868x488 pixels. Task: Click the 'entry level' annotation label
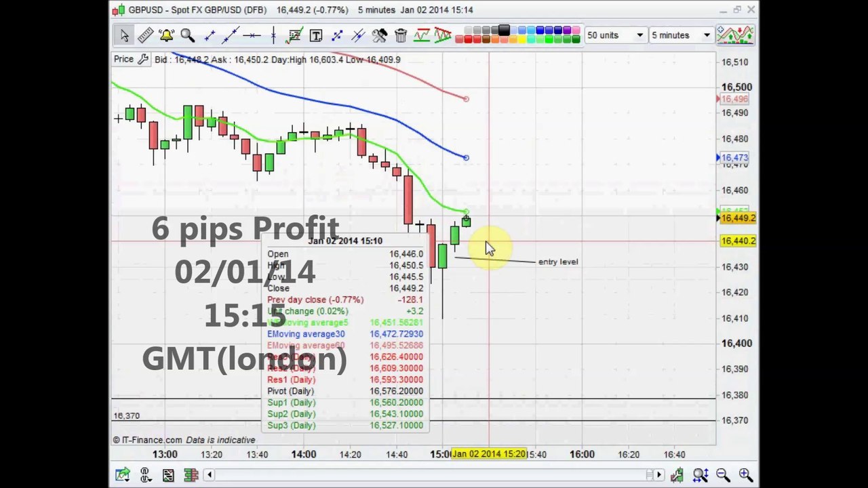pos(558,262)
